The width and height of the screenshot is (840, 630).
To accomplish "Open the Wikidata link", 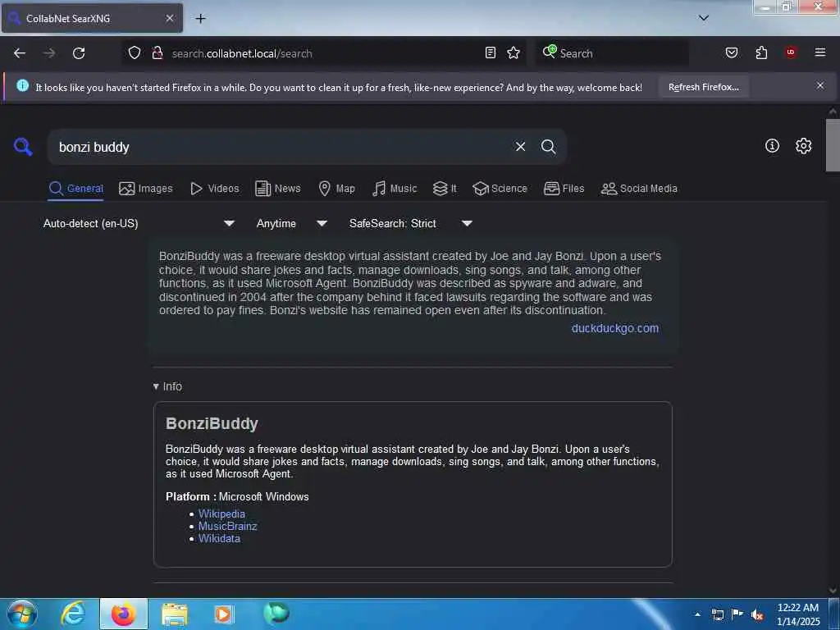I will pyautogui.click(x=219, y=538).
